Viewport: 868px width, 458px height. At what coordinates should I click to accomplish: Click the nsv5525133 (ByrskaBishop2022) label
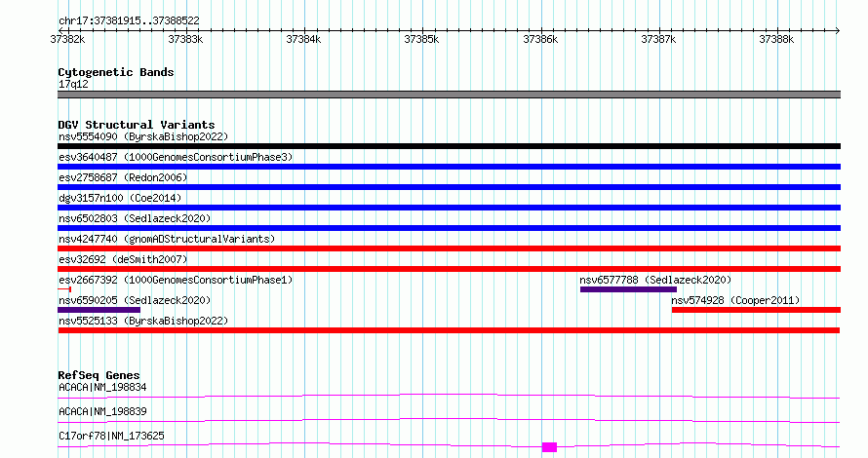(143, 321)
